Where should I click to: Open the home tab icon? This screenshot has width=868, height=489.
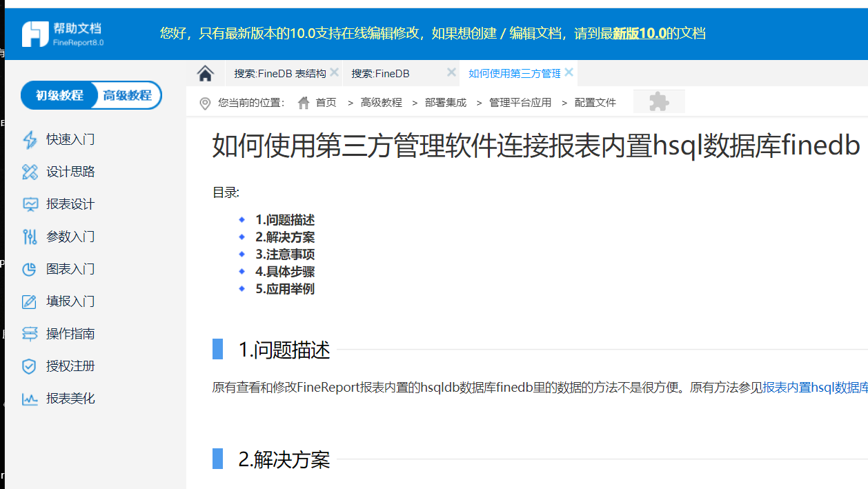coord(205,73)
